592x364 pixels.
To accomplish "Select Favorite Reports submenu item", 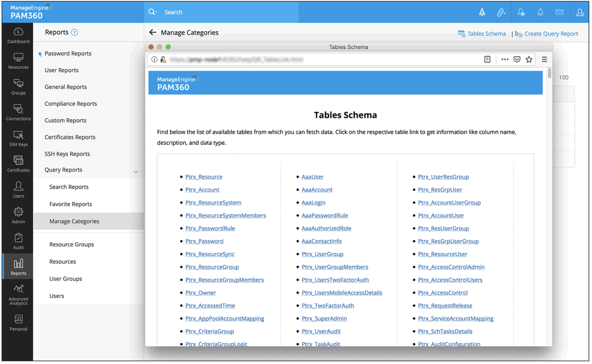I will click(70, 204).
